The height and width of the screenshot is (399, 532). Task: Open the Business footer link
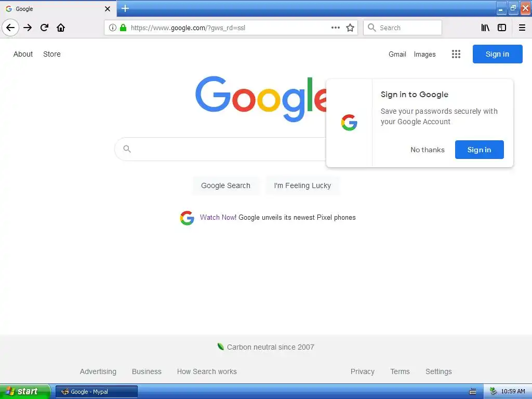(x=147, y=371)
